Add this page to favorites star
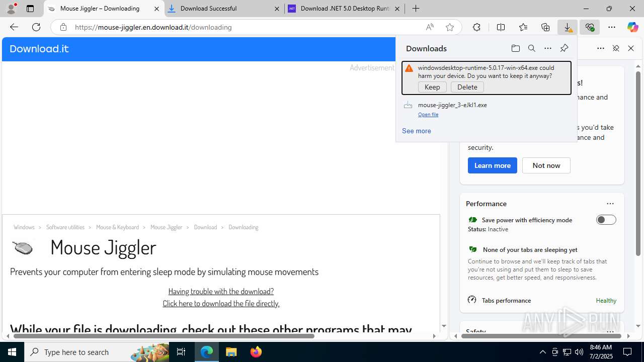This screenshot has height=362, width=644. pyautogui.click(x=450, y=27)
